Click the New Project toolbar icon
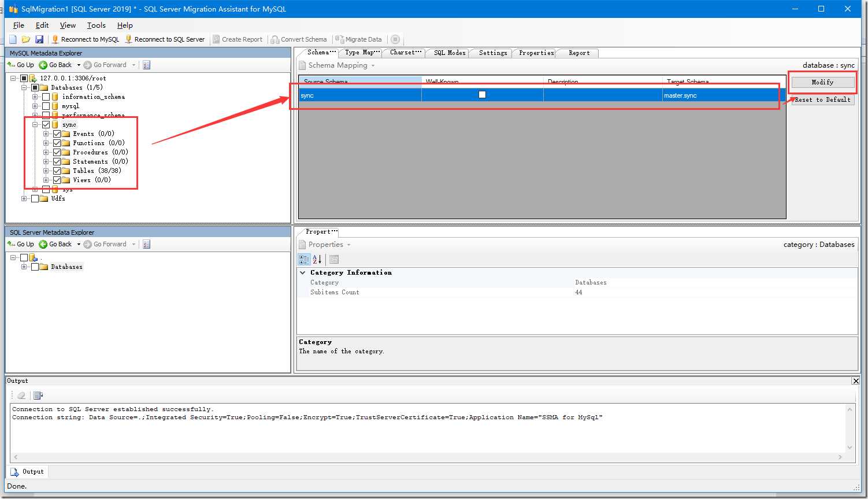The height and width of the screenshot is (499, 868). click(13, 39)
